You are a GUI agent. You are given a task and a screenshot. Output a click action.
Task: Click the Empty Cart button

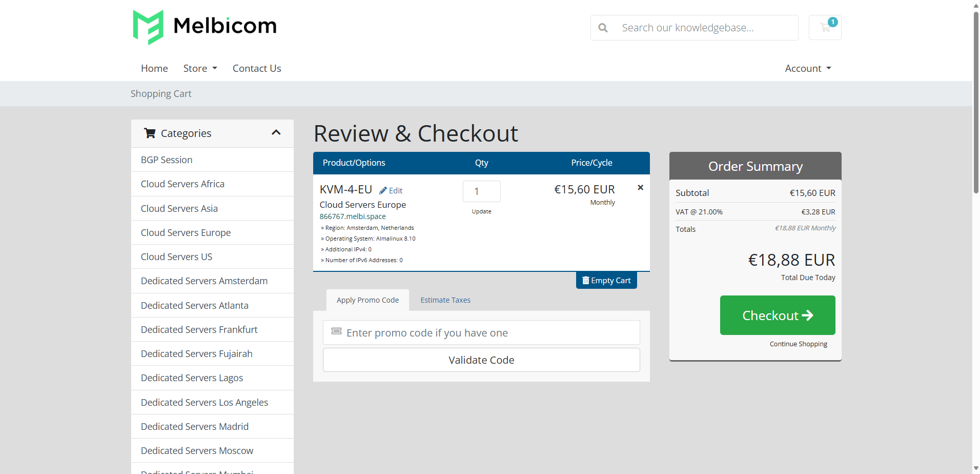606,281
